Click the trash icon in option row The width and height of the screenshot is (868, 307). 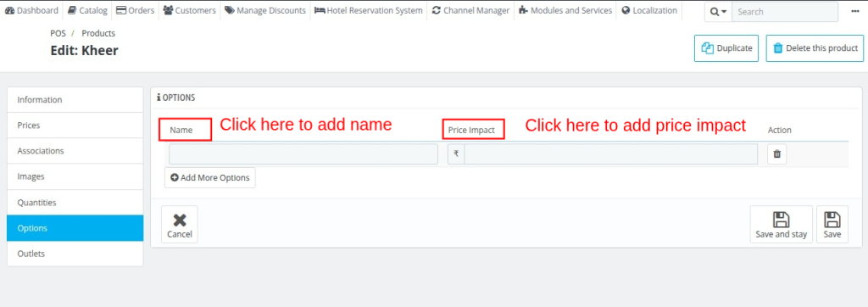coord(776,154)
